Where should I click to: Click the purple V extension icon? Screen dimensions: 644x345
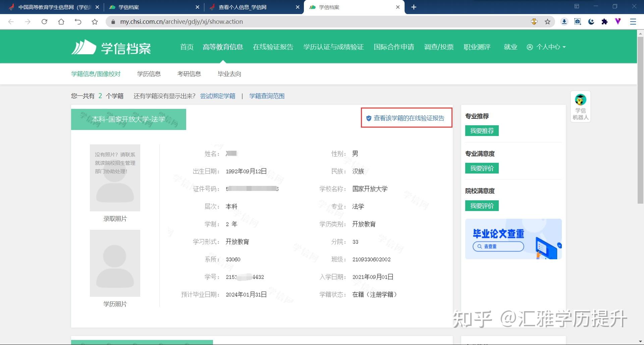click(x=618, y=21)
